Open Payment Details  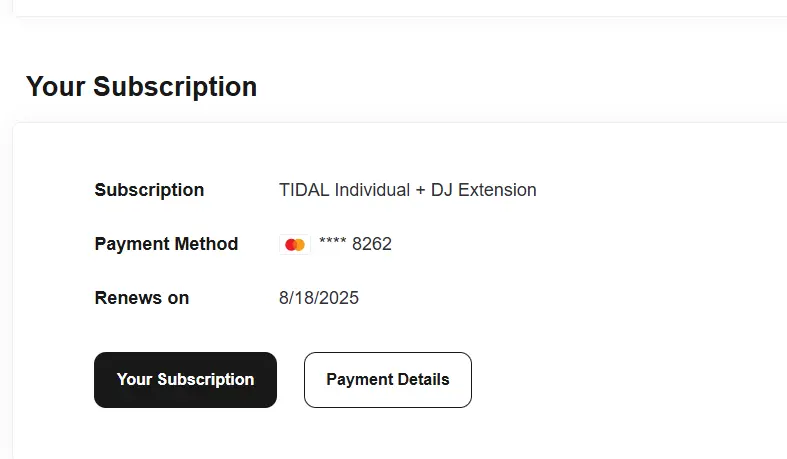(387, 380)
